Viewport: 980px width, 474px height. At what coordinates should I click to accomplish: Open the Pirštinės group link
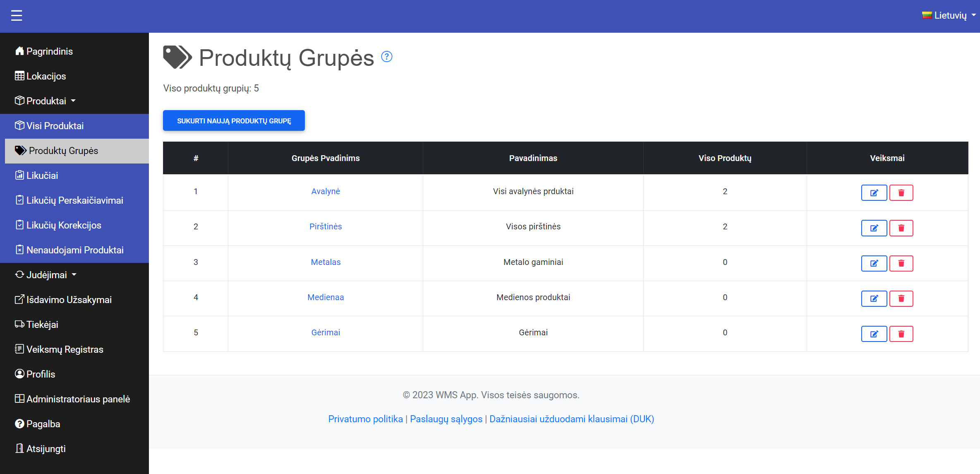tap(326, 226)
